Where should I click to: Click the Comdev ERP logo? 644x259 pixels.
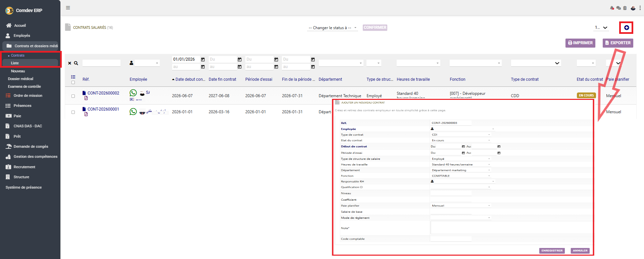[9, 11]
